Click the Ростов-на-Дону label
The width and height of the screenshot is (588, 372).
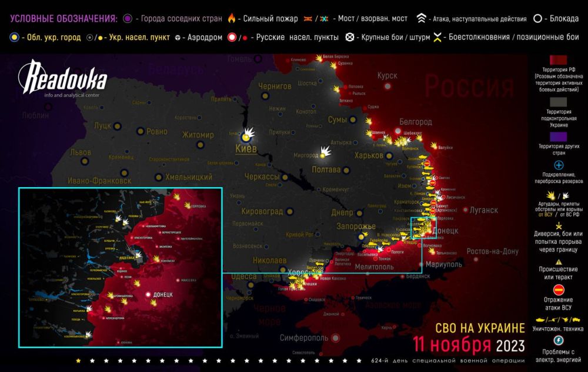(x=492, y=251)
